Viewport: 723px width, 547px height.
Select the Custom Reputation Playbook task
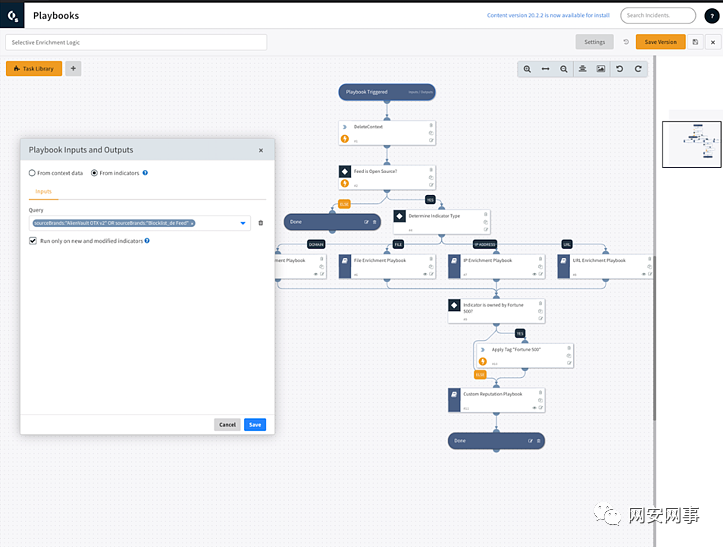point(497,400)
